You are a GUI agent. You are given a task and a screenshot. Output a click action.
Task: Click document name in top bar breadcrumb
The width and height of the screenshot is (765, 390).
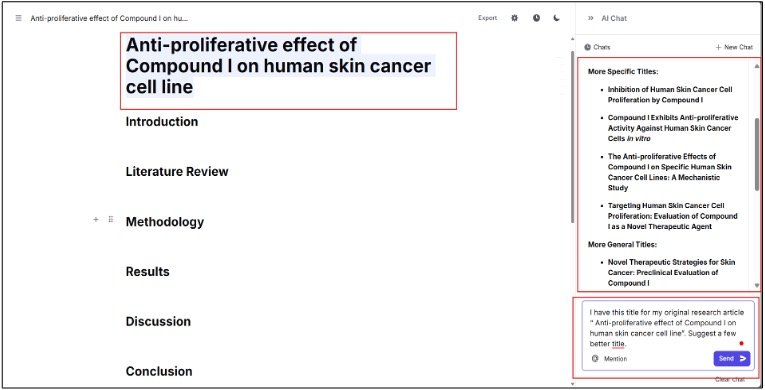[109, 19]
